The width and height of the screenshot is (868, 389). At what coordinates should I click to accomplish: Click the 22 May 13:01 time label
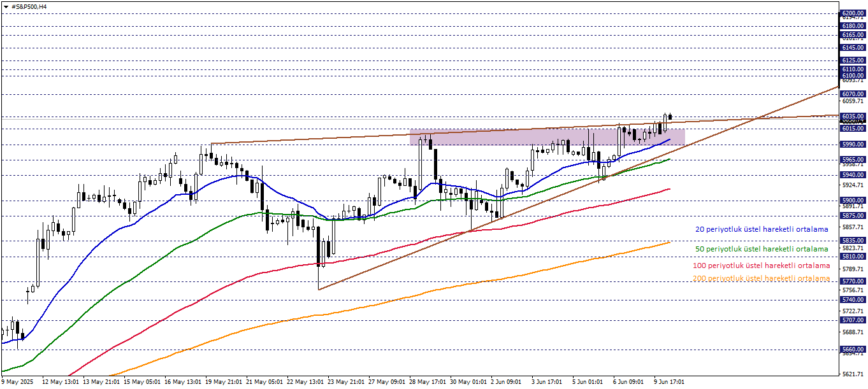305,383
